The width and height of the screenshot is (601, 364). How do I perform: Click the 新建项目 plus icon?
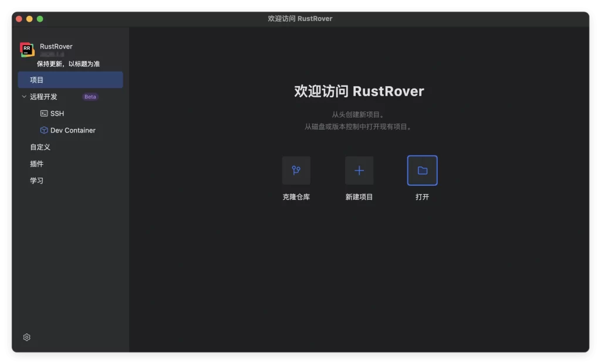coord(359,171)
